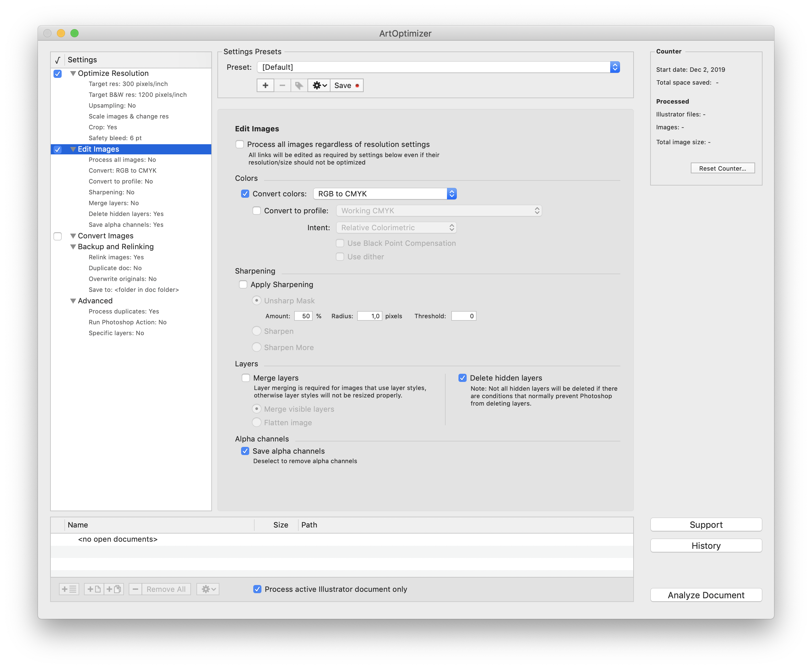The width and height of the screenshot is (812, 669).
Task: Click the add multiple documents icon
Action: pyautogui.click(x=114, y=589)
